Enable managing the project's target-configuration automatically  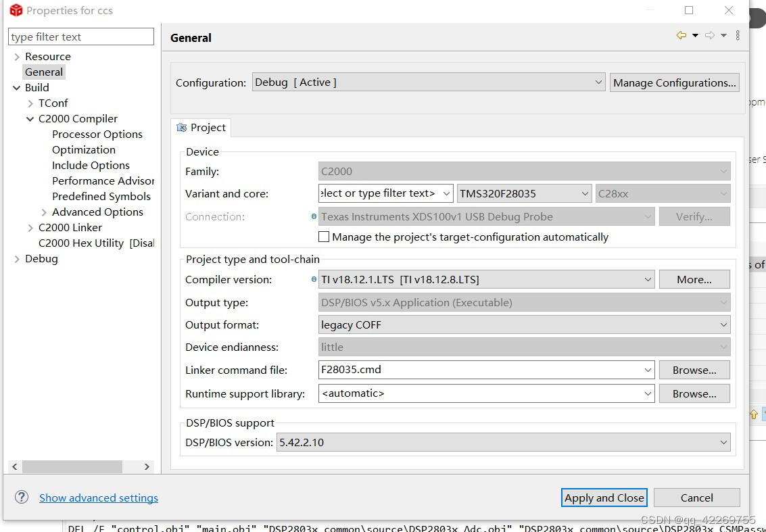coord(324,236)
